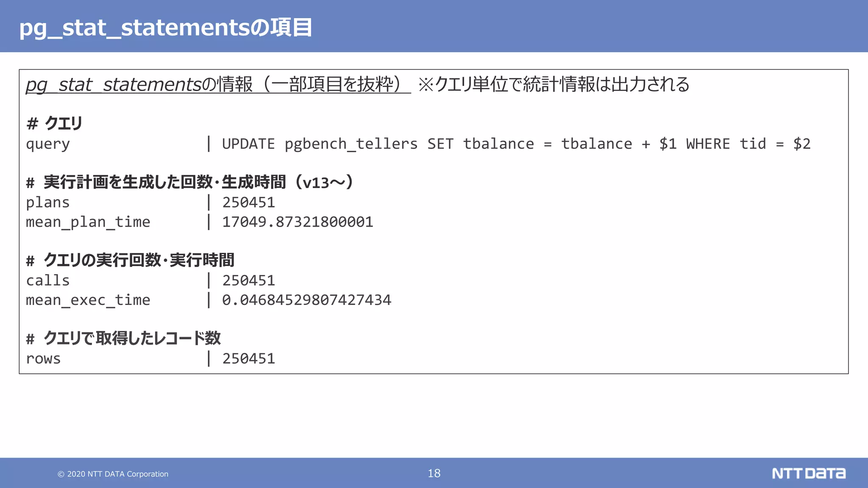The height and width of the screenshot is (488, 868).
Task: Click the mean_exec_time label
Action: 88,300
